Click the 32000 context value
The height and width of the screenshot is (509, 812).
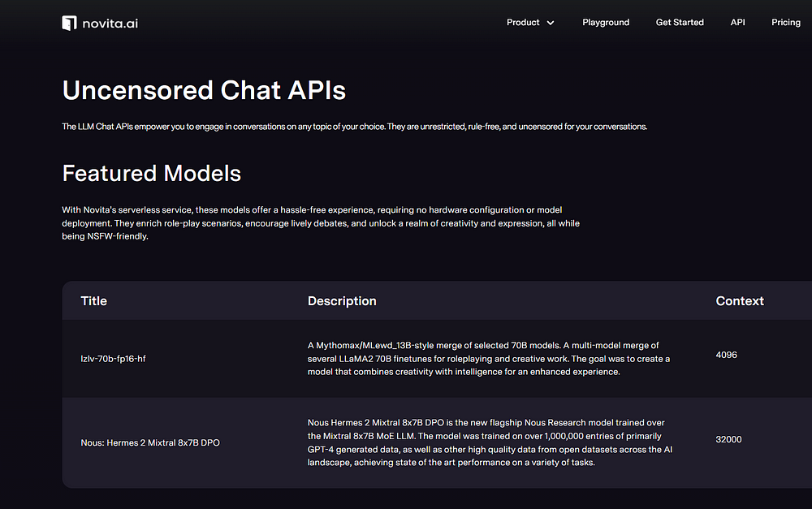click(728, 439)
